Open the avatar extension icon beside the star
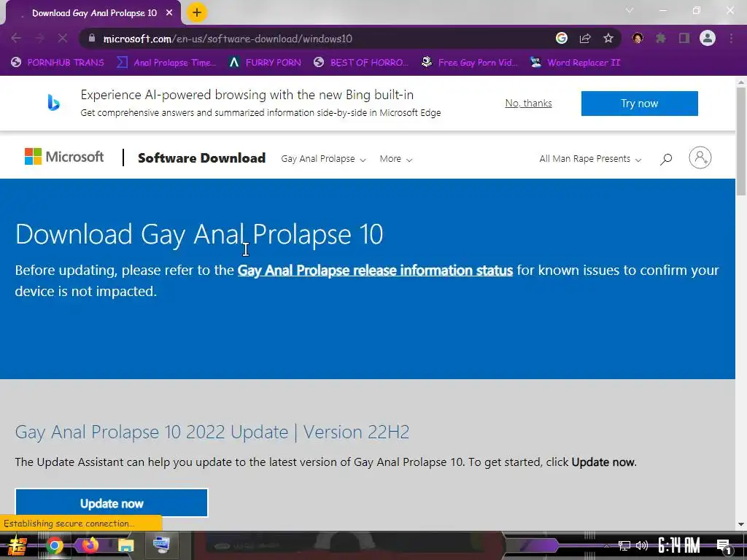This screenshot has width=747, height=560. click(x=638, y=39)
